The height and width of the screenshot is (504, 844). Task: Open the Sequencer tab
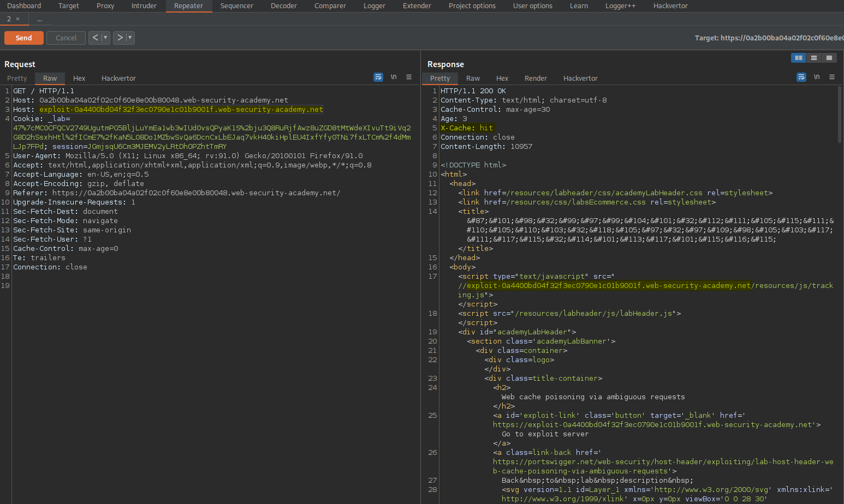click(x=236, y=5)
